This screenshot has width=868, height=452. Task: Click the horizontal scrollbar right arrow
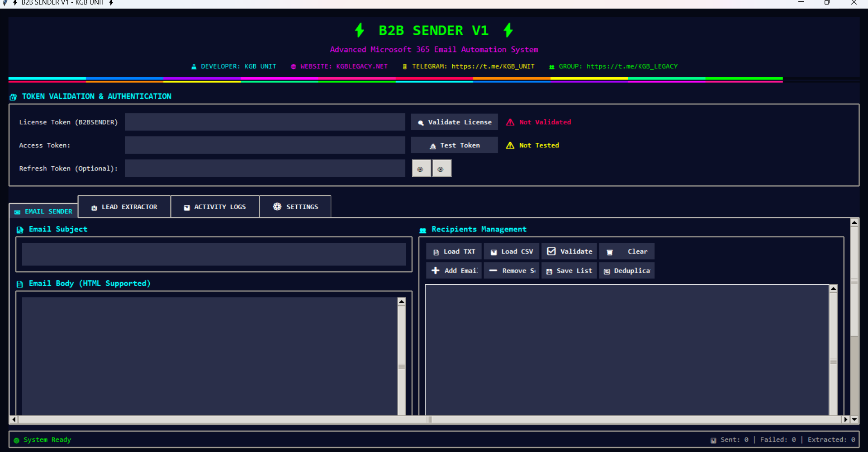(845, 419)
